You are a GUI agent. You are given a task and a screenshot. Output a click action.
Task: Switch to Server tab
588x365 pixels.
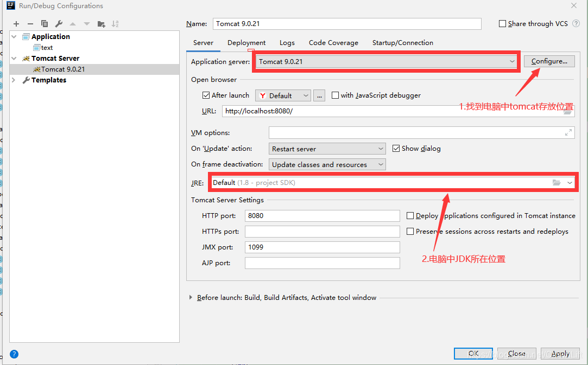203,43
